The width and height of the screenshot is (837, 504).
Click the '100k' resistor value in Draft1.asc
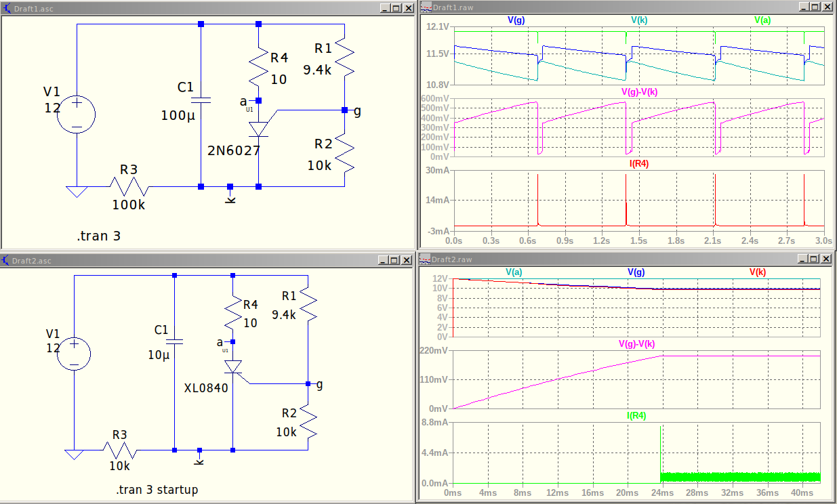click(129, 205)
